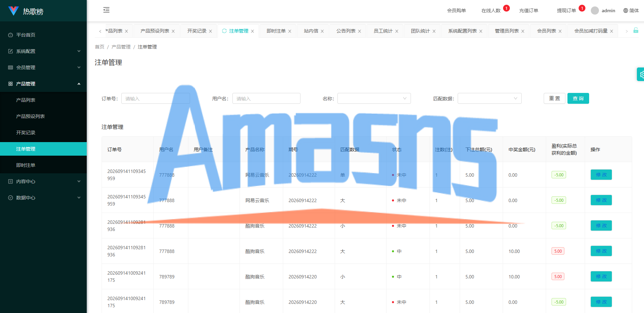Click into the 订单号 input field
The width and height of the screenshot is (644, 313).
155,98
